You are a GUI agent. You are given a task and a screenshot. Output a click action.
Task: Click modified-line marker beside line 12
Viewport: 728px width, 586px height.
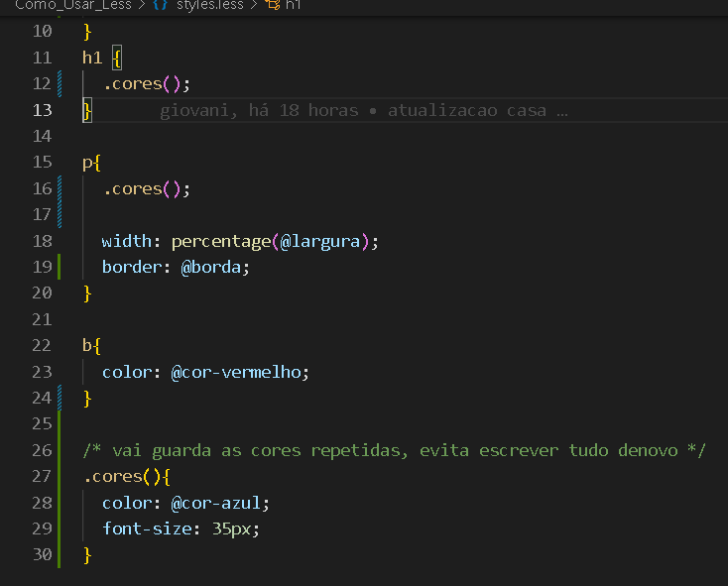(x=60, y=84)
